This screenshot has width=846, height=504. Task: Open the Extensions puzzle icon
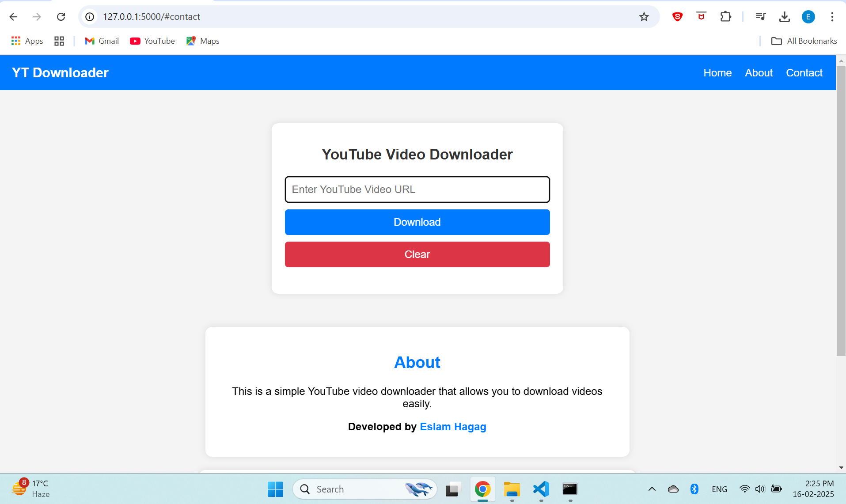[725, 17]
